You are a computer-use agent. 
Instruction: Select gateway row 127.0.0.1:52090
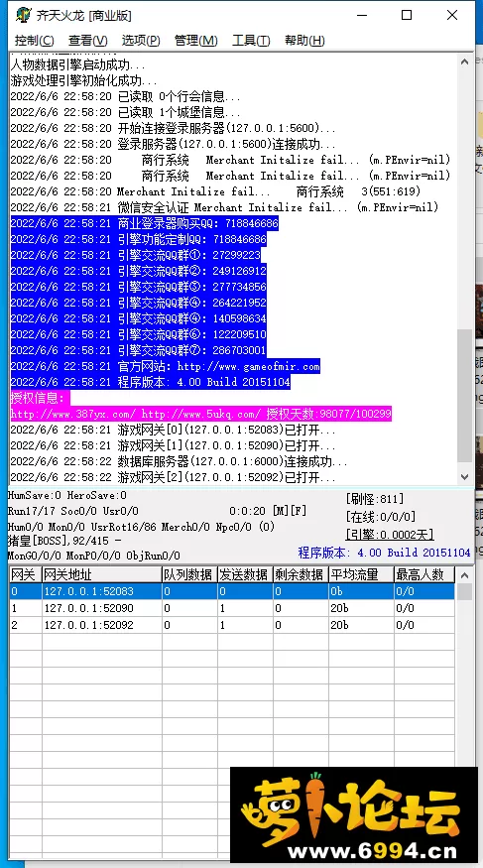tap(232, 608)
